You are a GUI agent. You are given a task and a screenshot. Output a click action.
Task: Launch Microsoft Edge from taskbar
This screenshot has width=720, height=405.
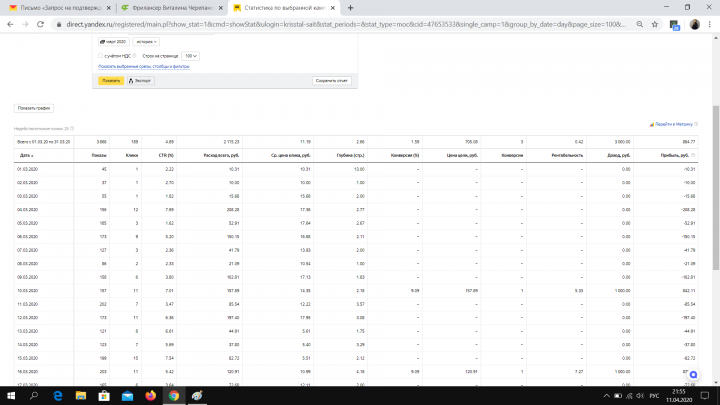pyautogui.click(x=58, y=395)
